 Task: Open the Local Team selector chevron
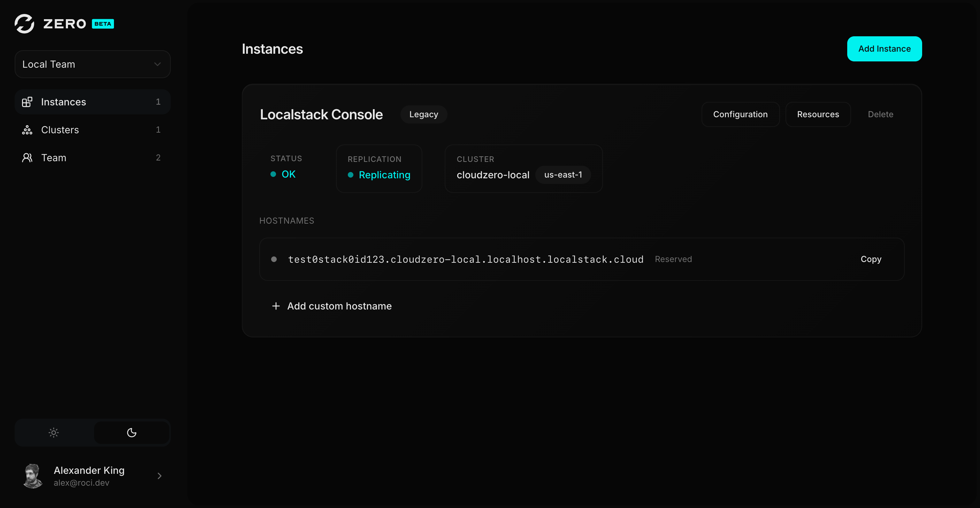[x=157, y=64]
